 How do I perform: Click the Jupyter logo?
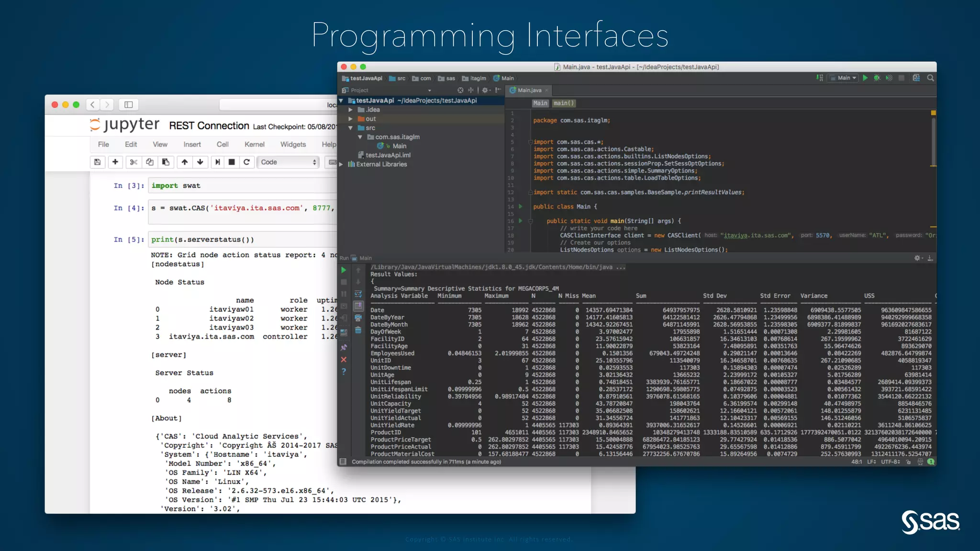[x=124, y=125]
